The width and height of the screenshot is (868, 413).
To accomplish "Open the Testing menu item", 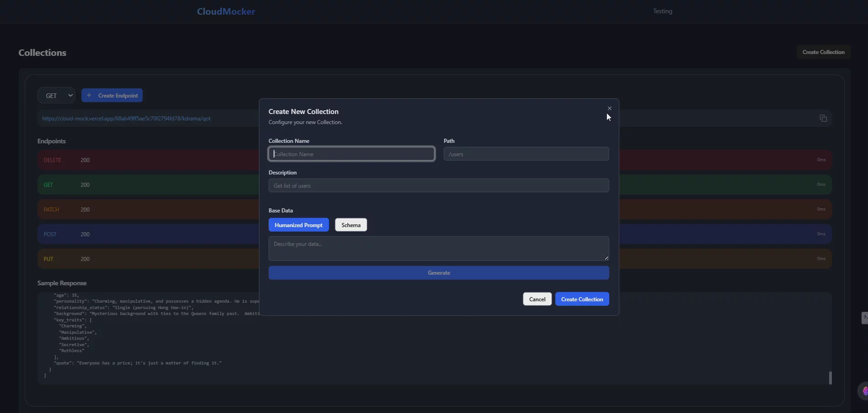I will 662,11.
